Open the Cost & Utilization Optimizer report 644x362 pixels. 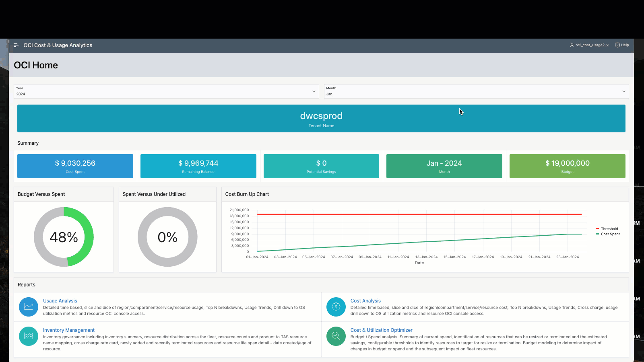click(381, 330)
